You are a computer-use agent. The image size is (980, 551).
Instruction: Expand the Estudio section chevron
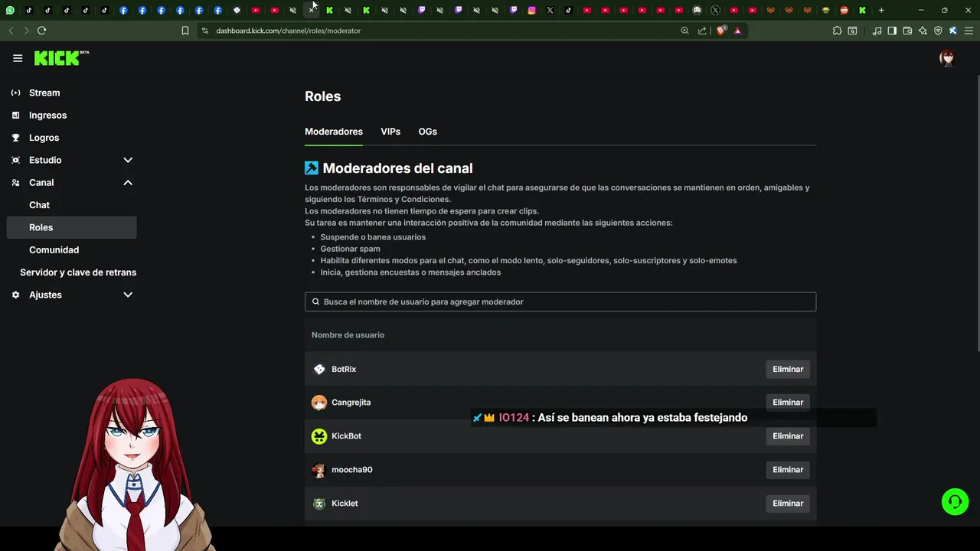(128, 160)
